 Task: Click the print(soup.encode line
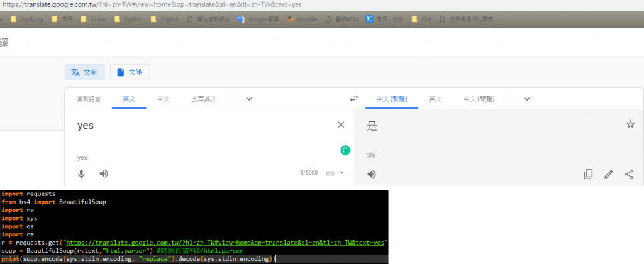pyautogui.click(x=139, y=259)
